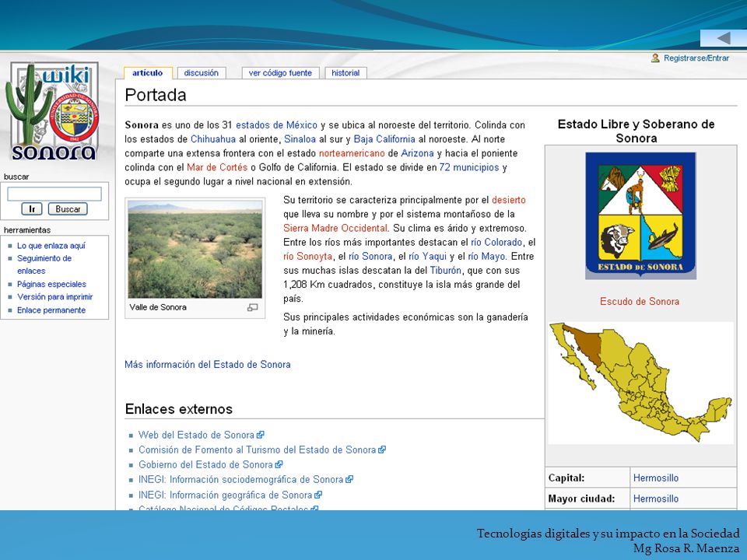This screenshot has width=747, height=560.
Task: Click the Buscar button
Action: click(x=68, y=209)
